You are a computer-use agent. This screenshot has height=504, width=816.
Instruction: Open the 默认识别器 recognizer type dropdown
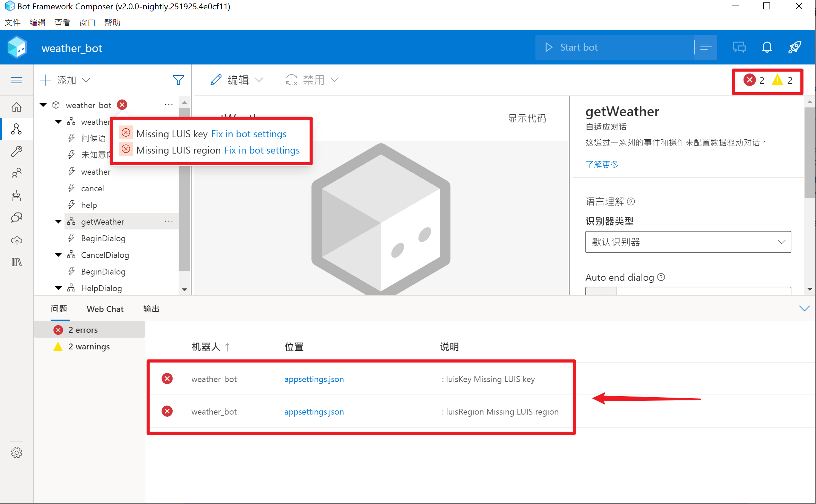coord(688,242)
